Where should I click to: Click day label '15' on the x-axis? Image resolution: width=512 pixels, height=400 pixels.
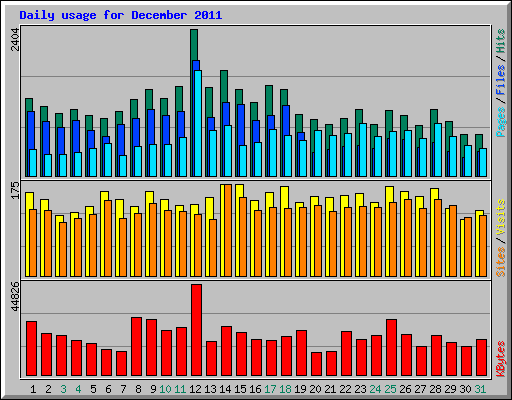point(240,389)
